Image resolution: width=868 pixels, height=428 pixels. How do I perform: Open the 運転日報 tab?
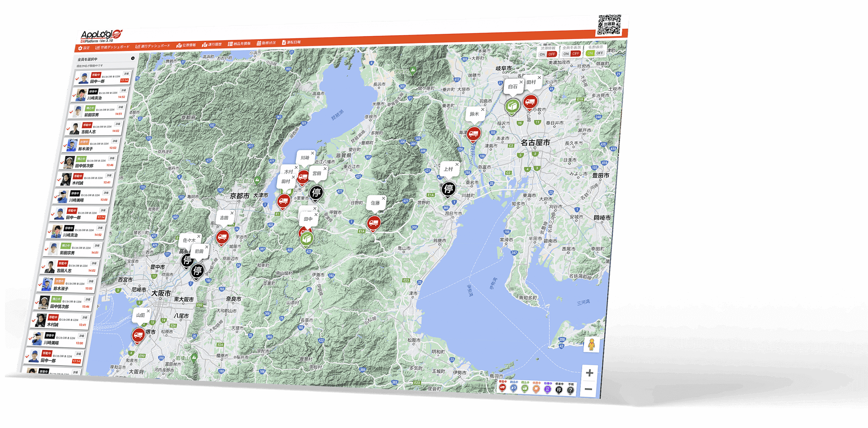[292, 42]
